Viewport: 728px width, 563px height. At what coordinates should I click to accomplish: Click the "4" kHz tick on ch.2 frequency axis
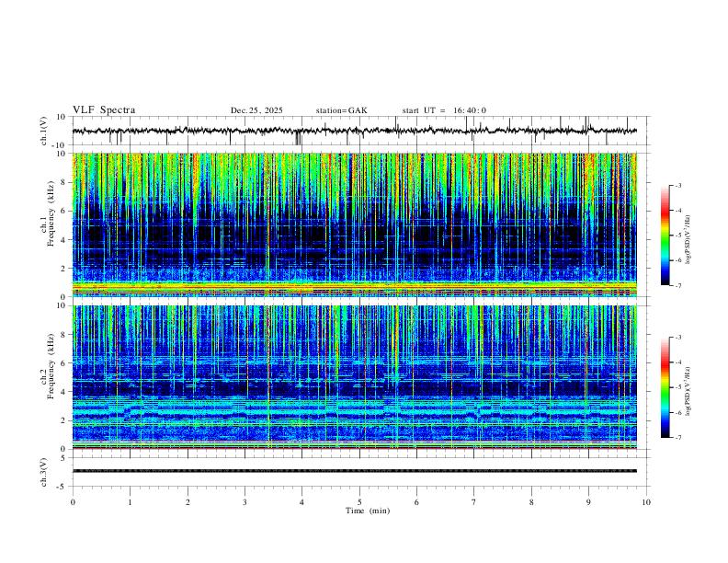(64, 392)
